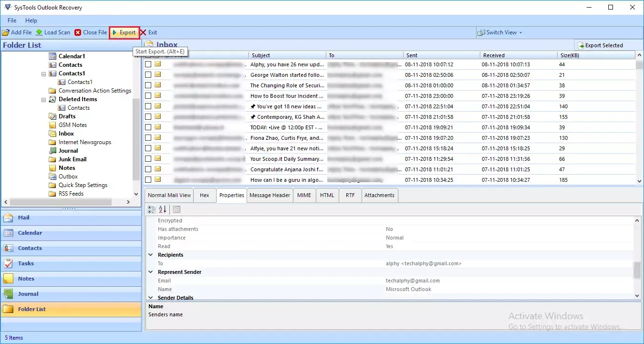This screenshot has width=644, height=344.
Task: Tick checkbox for 'Contemporary, KG Shah' email
Action: coord(148,117)
